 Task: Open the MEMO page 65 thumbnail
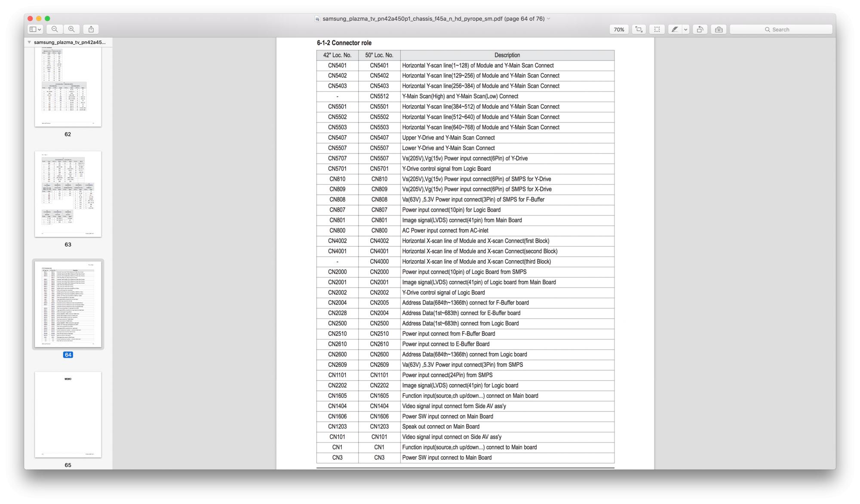pos(68,414)
